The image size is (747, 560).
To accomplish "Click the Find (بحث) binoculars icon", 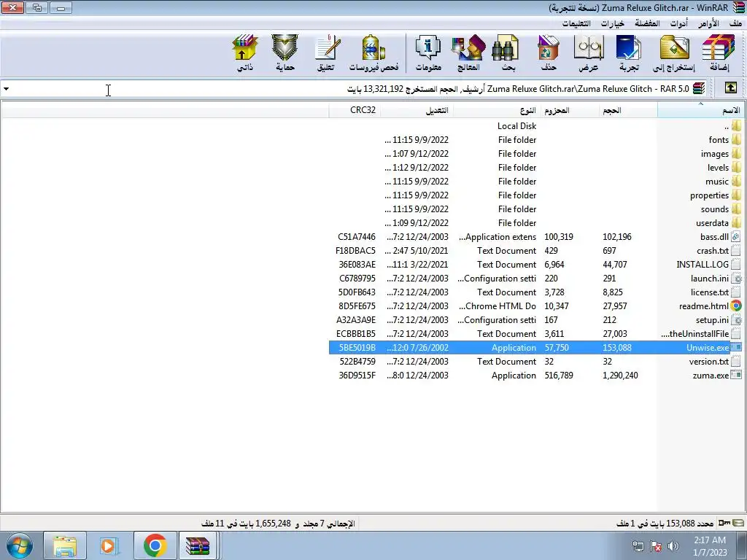I will point(508,52).
